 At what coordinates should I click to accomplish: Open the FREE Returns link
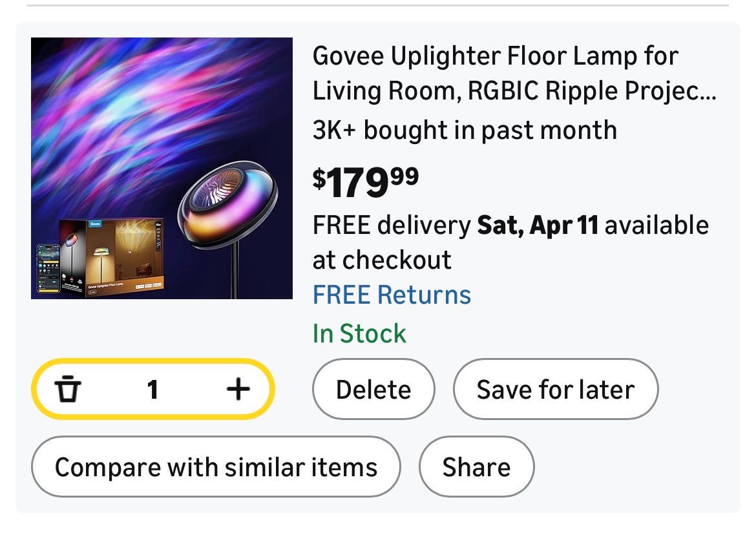(x=392, y=295)
